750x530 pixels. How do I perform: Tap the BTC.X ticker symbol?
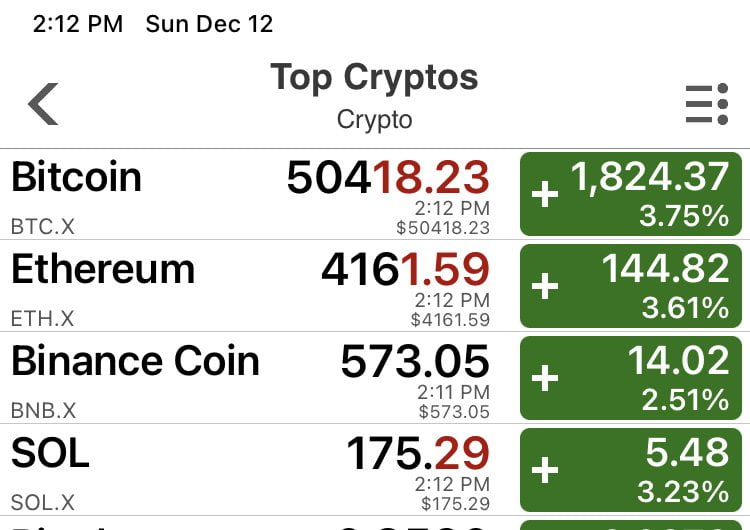[x=42, y=227]
